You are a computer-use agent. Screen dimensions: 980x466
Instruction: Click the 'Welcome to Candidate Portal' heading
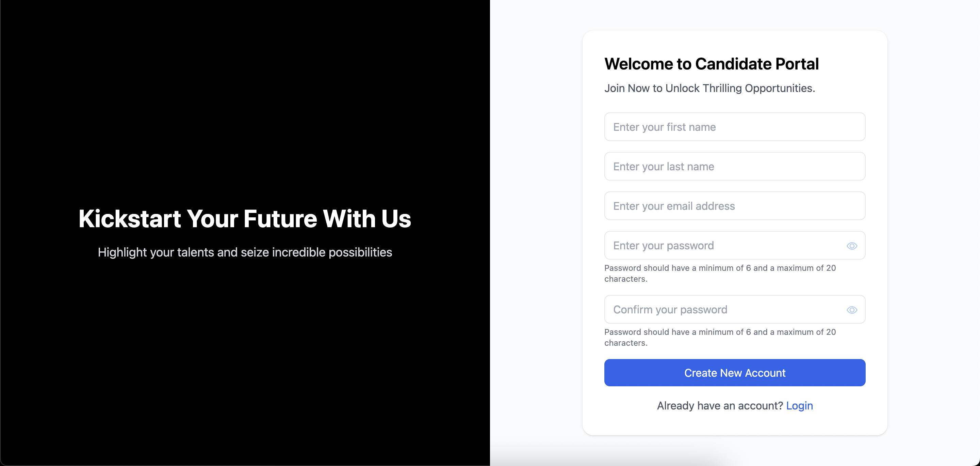tap(712, 64)
